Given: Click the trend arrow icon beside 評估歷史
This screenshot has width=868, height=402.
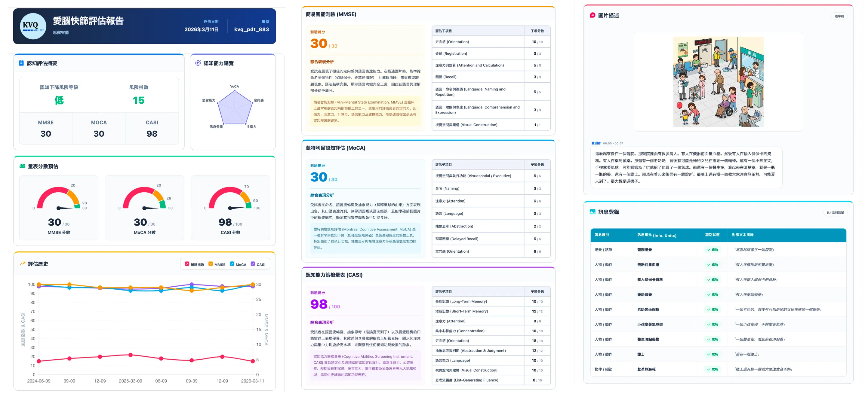Looking at the screenshot, I should [23, 263].
